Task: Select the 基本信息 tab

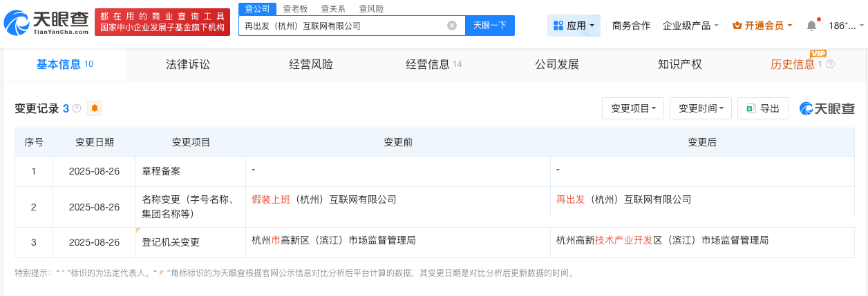Action: tap(65, 64)
